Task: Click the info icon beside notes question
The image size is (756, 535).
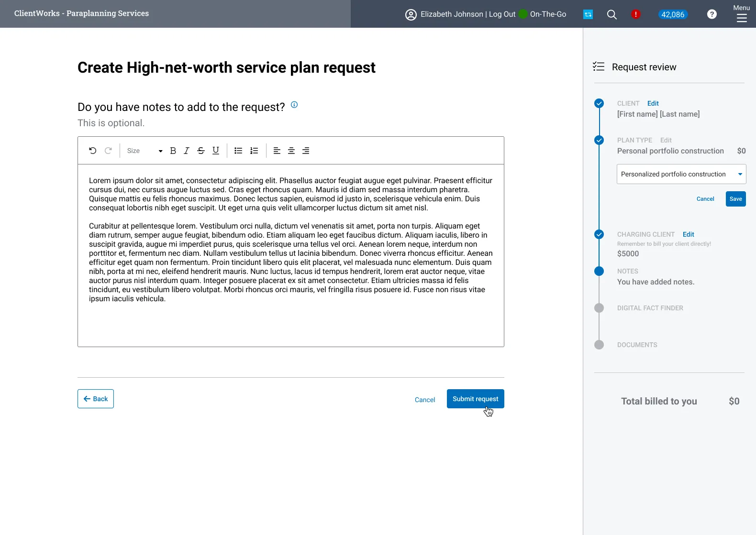Action: pyautogui.click(x=294, y=105)
